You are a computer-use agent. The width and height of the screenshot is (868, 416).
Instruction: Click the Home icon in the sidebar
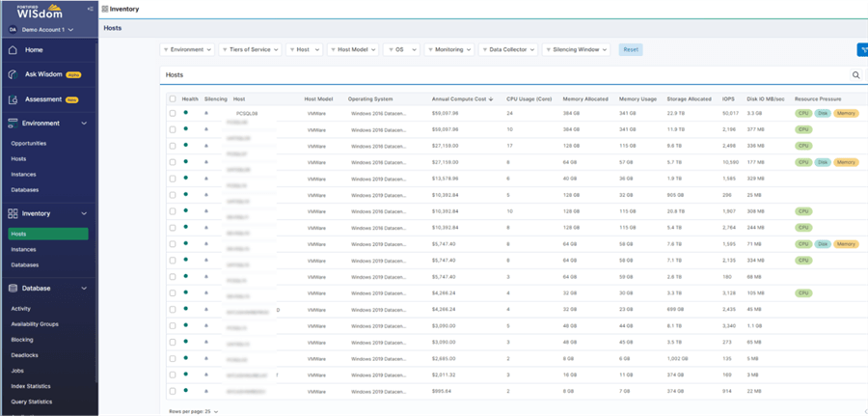tap(13, 49)
